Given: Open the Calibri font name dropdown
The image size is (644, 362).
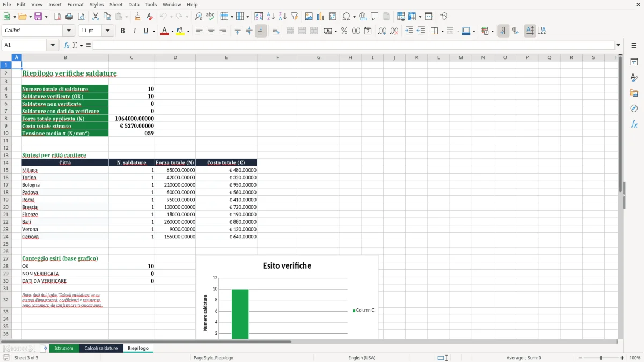Looking at the screenshot, I should [68, 31].
